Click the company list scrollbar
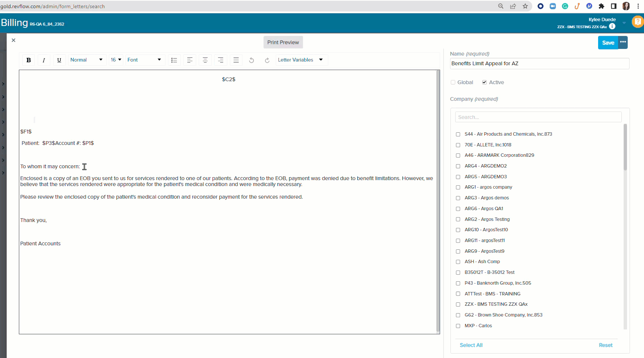Image resolution: width=644 pixels, height=358 pixels. [625, 147]
